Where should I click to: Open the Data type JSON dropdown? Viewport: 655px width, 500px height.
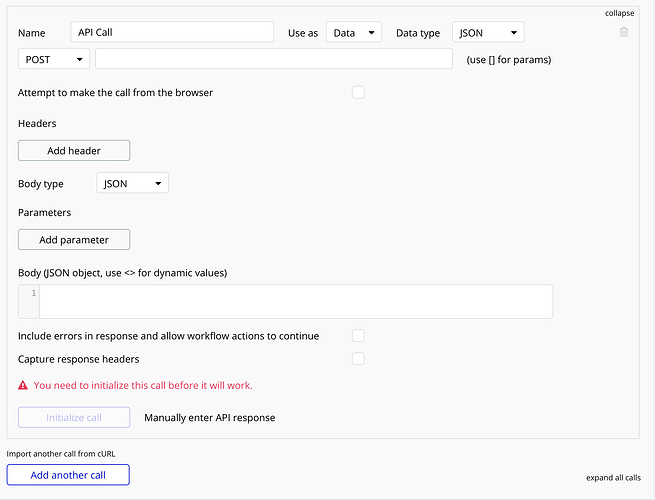tap(488, 33)
